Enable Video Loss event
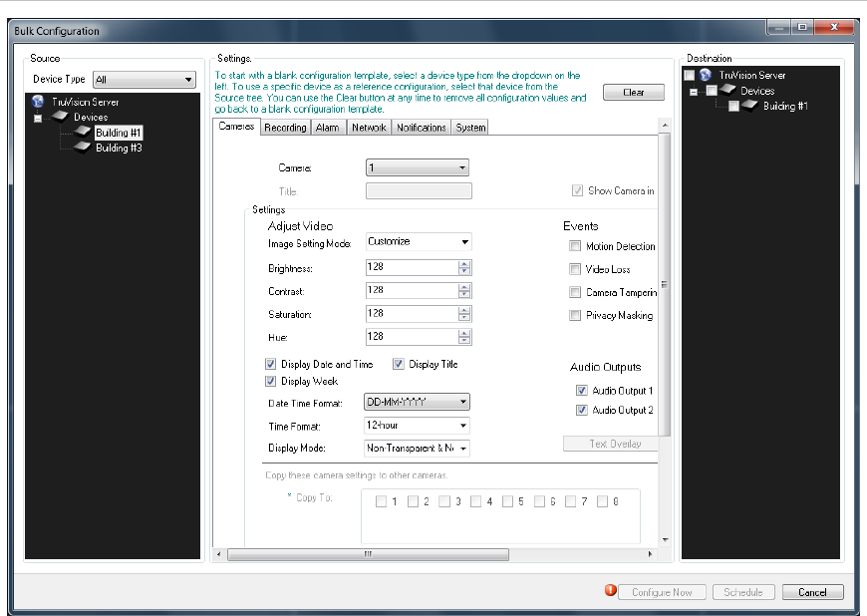The height and width of the screenshot is (616, 867). pos(575,269)
